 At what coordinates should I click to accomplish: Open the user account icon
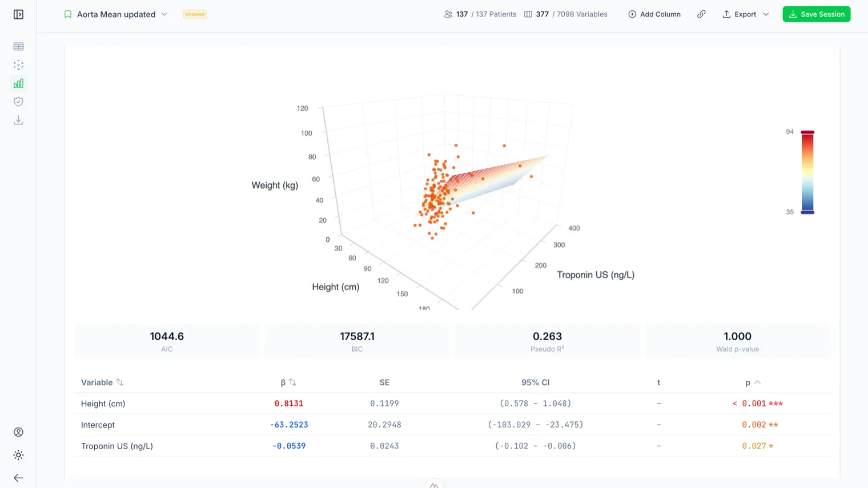point(18,432)
